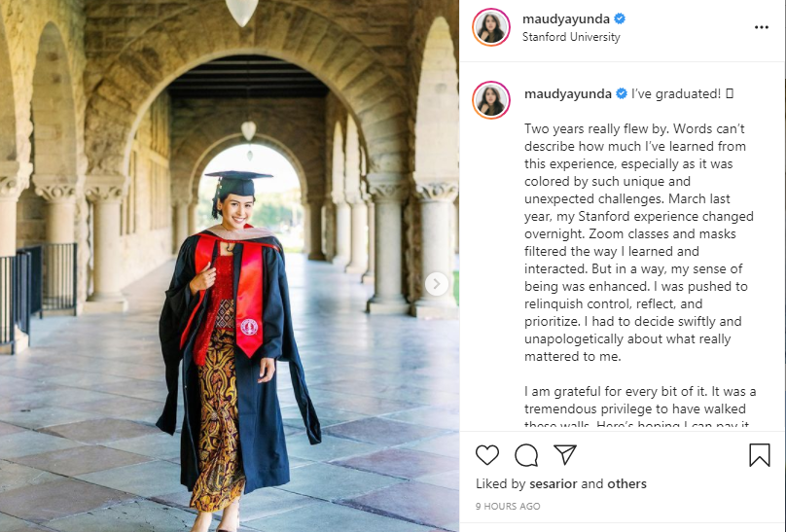Image resolution: width=786 pixels, height=532 pixels.
Task: Open sesarior's profile from Liked by
Action: point(554,483)
